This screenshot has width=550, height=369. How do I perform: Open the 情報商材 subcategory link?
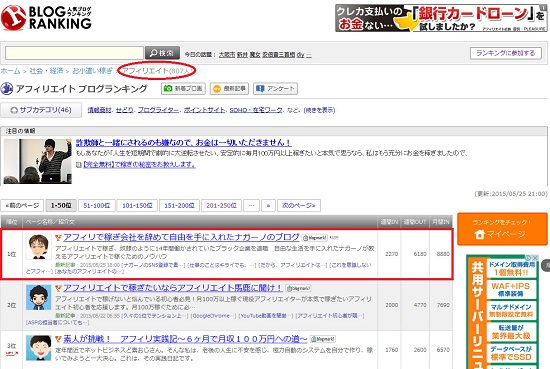pyautogui.click(x=100, y=110)
